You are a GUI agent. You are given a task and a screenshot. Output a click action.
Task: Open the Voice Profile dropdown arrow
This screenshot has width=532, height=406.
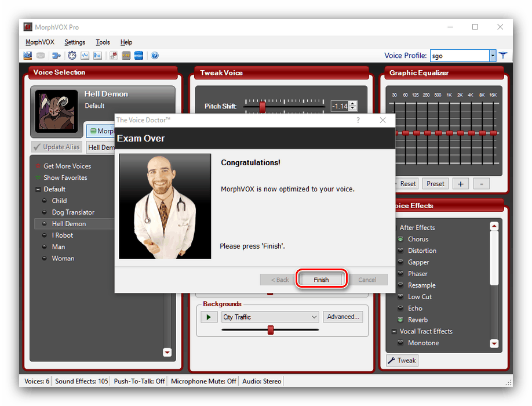point(493,56)
